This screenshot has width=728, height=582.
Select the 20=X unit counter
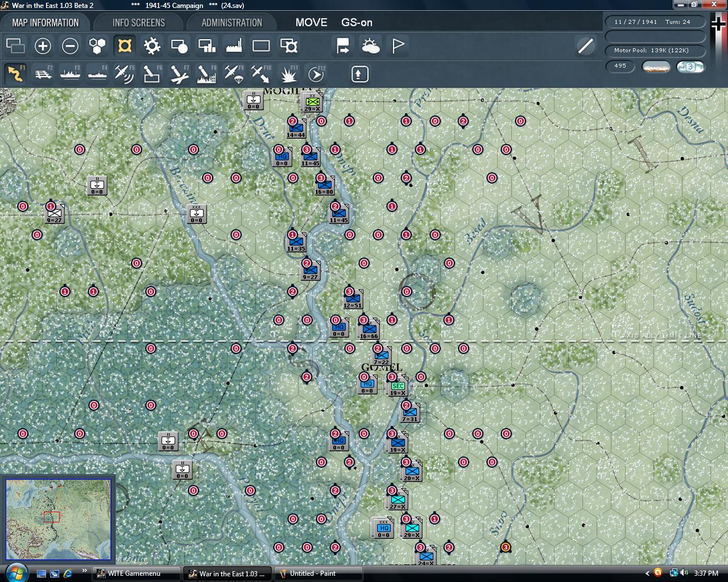[412, 472]
